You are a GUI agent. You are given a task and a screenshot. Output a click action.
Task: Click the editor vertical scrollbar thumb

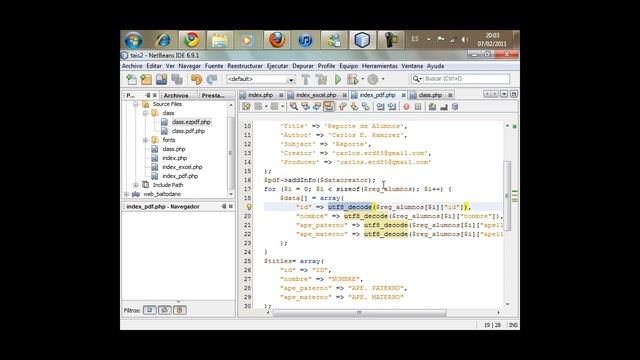[507, 196]
